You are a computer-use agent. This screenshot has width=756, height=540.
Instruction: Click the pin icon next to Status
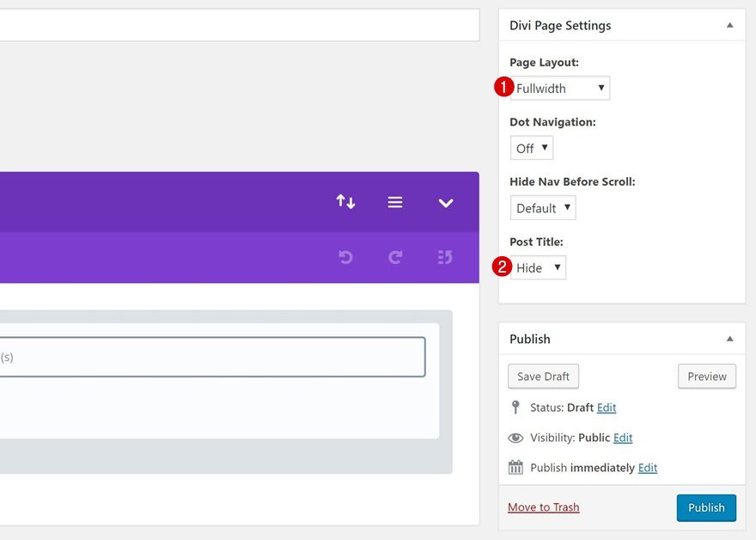515,408
